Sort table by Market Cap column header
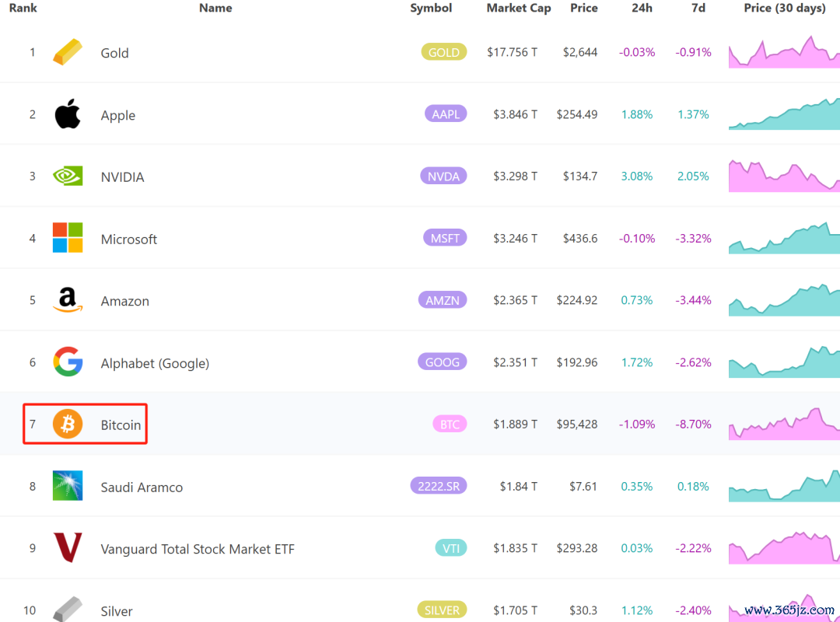The image size is (840, 622). (518, 8)
